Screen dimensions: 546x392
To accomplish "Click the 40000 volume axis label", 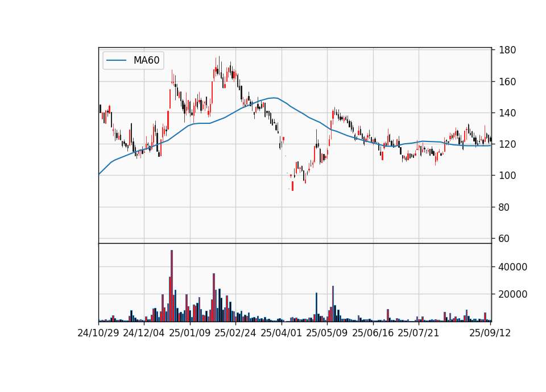I will 513,267.
